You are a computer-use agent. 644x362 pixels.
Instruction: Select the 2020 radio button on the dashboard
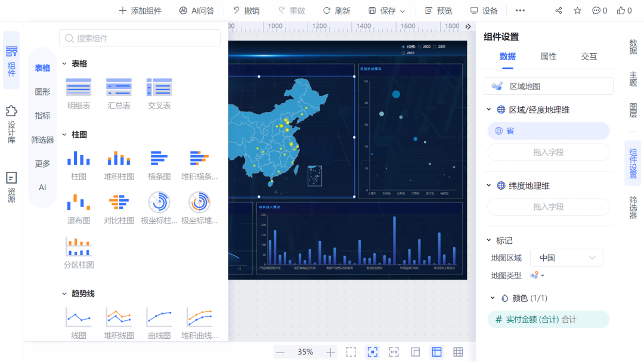[419, 47]
